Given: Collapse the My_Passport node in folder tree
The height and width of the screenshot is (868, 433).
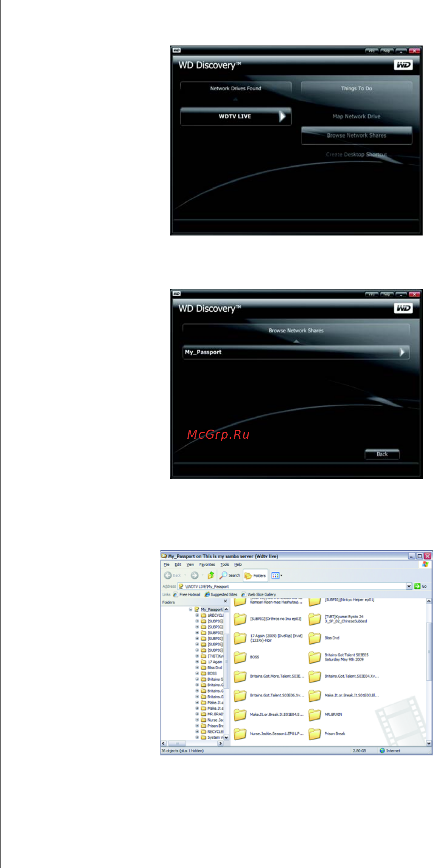Looking at the screenshot, I should pyautogui.click(x=190, y=609).
